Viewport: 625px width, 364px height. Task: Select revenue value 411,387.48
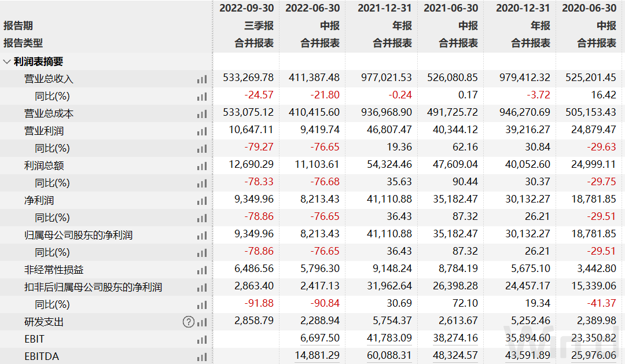[x=314, y=78]
